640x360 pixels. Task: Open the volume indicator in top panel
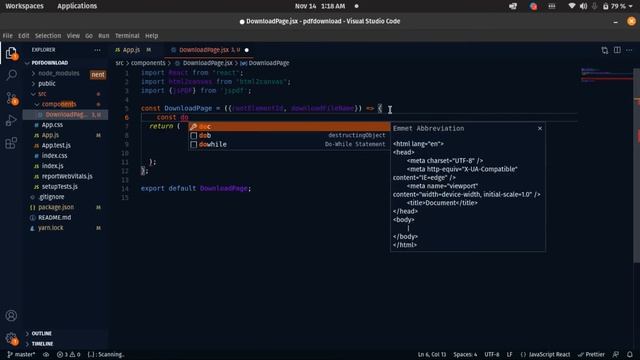pyautogui.click(x=583, y=6)
